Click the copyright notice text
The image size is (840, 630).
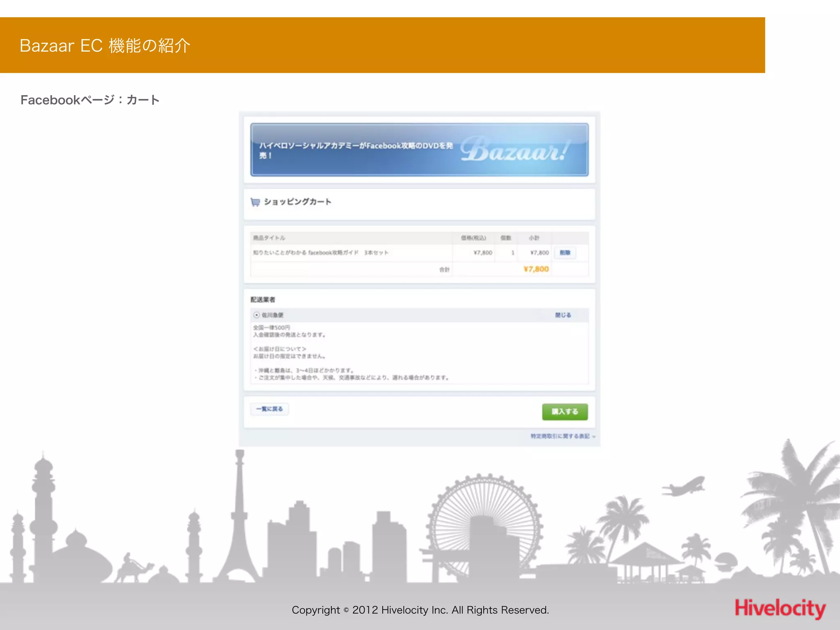[420, 610]
